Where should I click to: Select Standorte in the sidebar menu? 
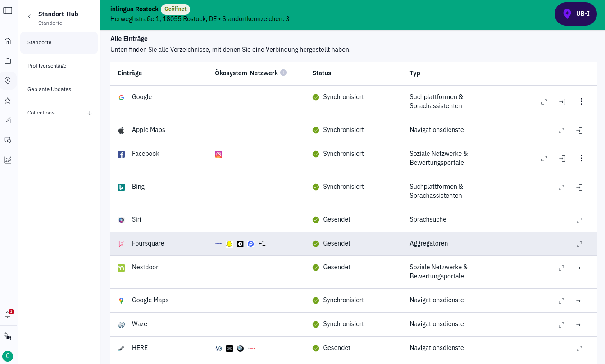pos(59,43)
